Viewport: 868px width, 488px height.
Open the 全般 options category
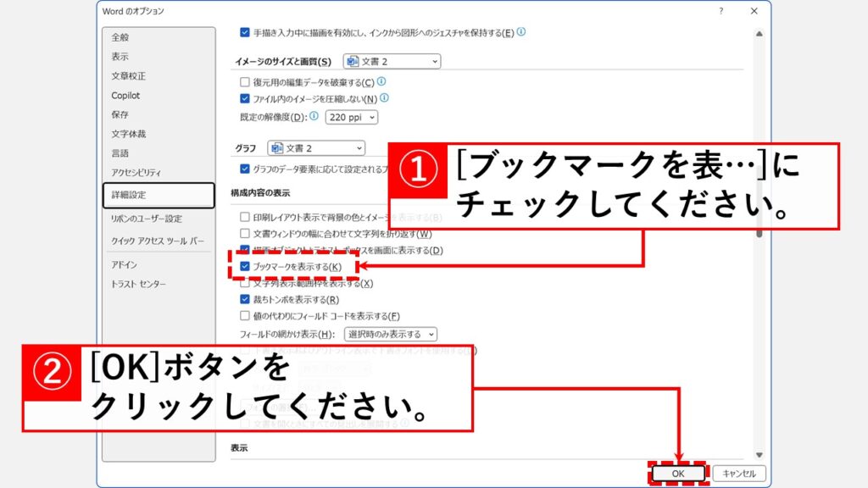coord(120,37)
